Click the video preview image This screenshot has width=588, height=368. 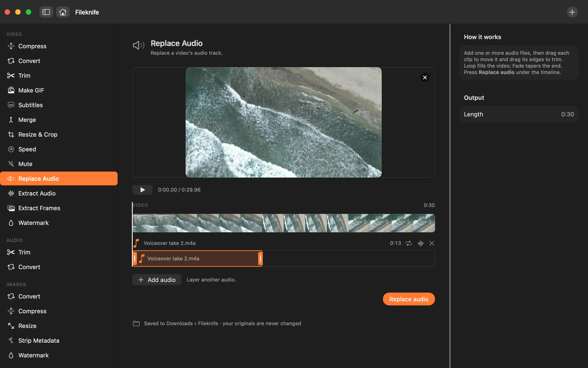click(x=284, y=122)
